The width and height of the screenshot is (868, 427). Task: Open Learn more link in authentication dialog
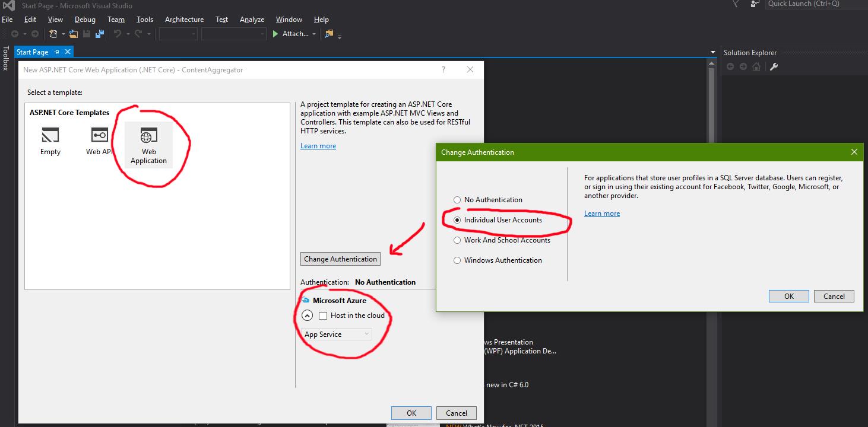point(602,213)
